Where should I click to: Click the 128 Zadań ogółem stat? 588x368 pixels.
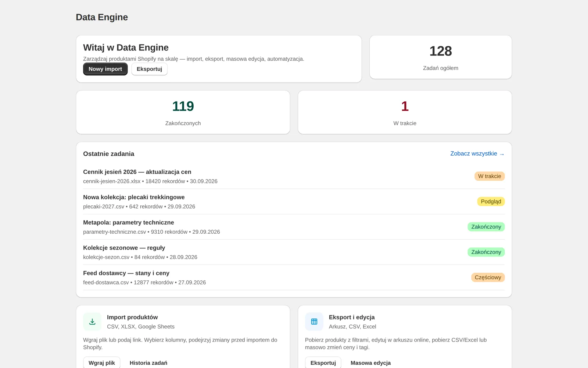pos(441,57)
